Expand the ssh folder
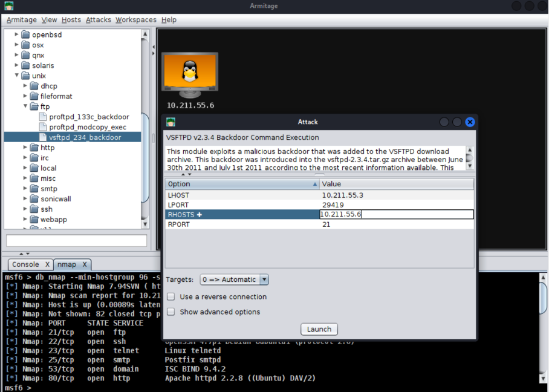The width and height of the screenshot is (549, 392). pyautogui.click(x=25, y=209)
